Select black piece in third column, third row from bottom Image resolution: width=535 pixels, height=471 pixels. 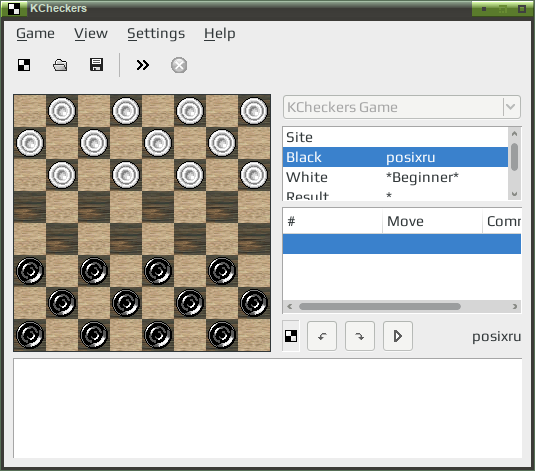[x=94, y=271]
